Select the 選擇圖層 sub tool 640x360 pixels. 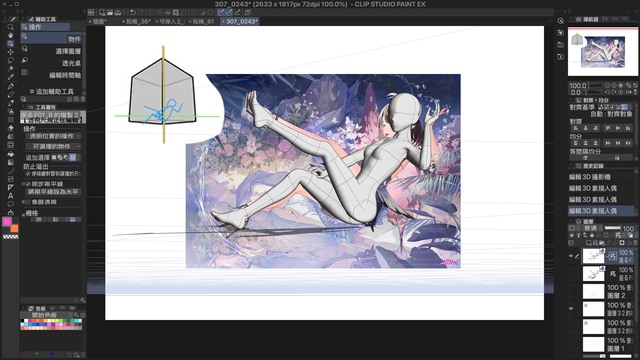tap(52, 51)
